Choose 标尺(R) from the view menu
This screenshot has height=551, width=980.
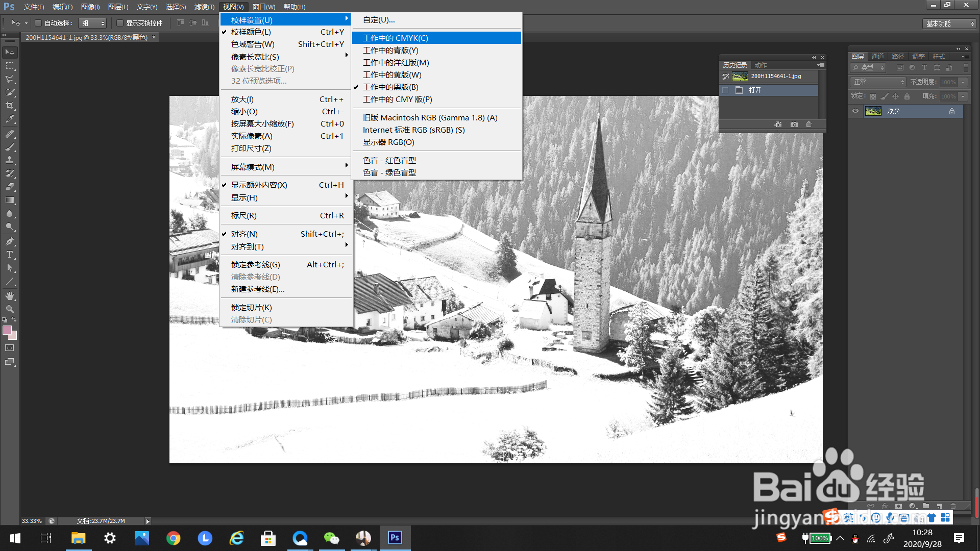(x=244, y=215)
